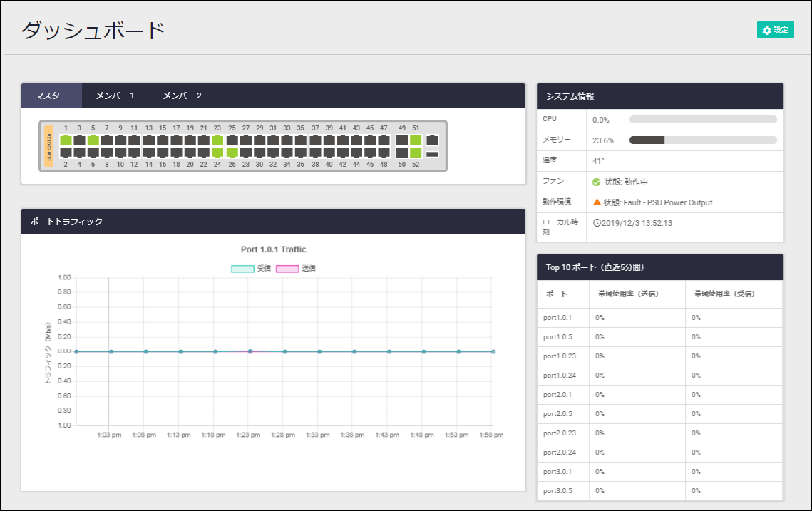Click the clock icon beside local time

point(597,222)
